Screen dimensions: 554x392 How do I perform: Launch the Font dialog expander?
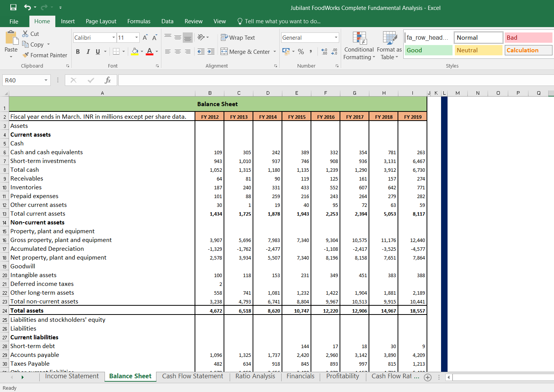[157, 66]
